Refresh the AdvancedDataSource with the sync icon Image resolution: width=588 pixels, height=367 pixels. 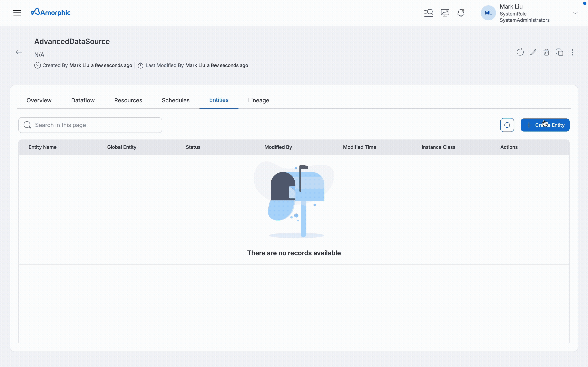520,52
